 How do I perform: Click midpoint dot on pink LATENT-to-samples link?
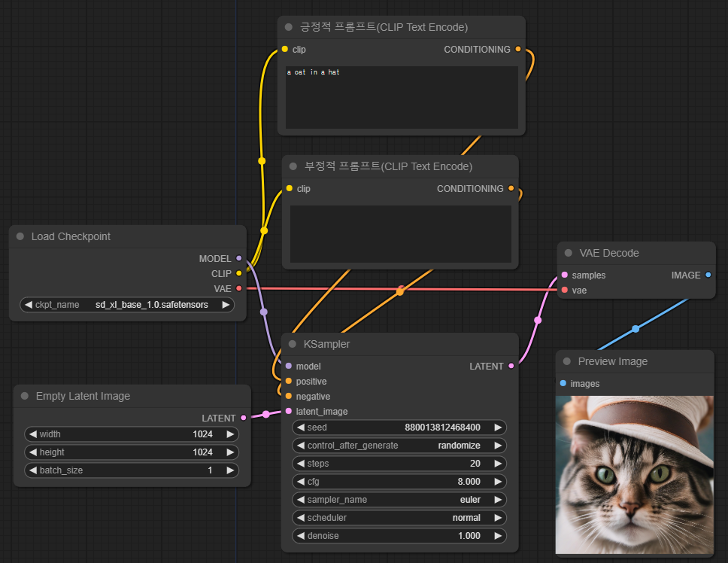point(538,320)
